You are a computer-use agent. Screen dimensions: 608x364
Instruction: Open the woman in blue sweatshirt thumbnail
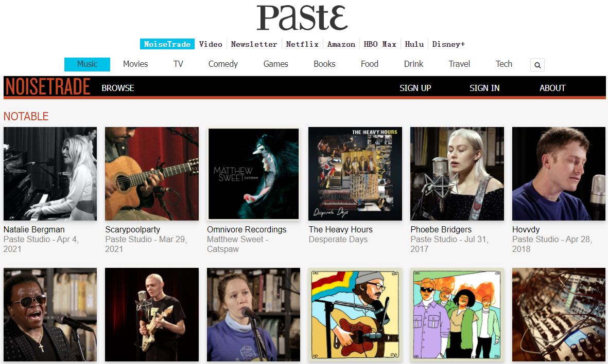point(254,315)
